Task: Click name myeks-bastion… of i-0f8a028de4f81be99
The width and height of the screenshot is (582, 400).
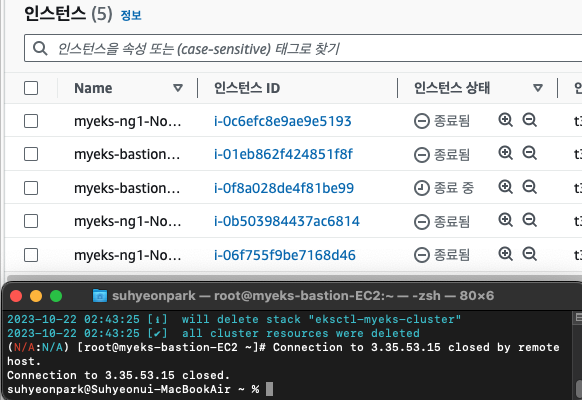Action: 127,188
